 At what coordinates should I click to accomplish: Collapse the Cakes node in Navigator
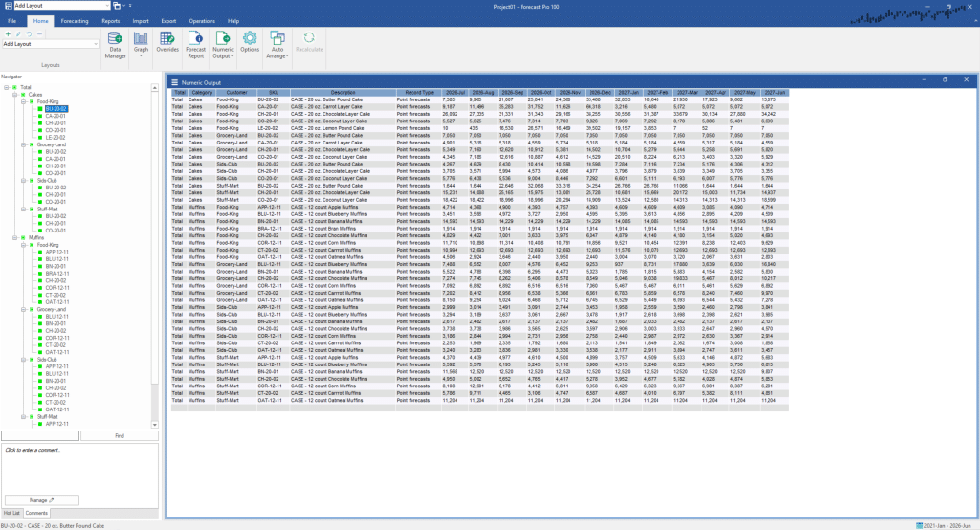(x=13, y=95)
